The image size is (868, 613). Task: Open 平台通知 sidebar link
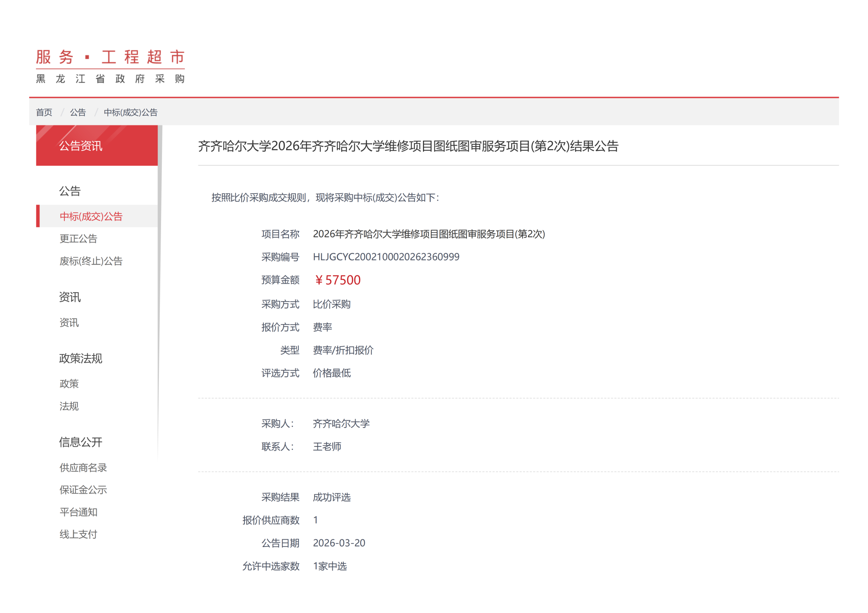tap(78, 512)
